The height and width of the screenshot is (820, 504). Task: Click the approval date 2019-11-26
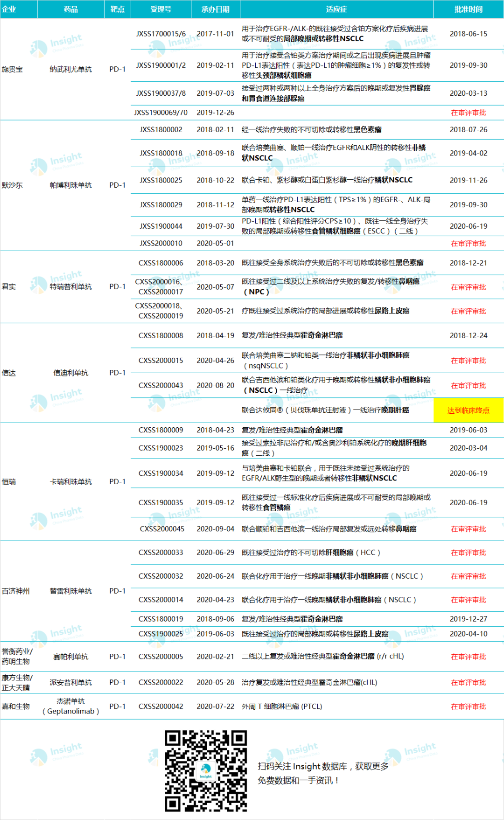point(469,180)
